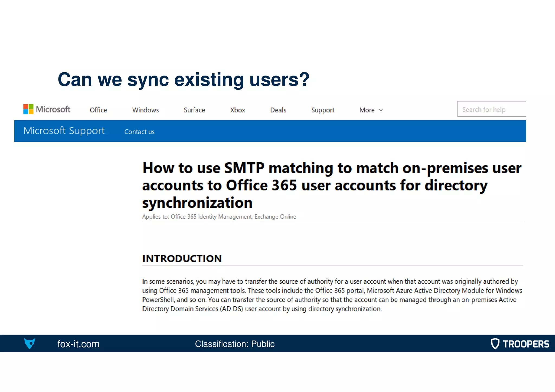Screen dimensions: 555x392
Task: Open the Support menu item
Action: 323,110
